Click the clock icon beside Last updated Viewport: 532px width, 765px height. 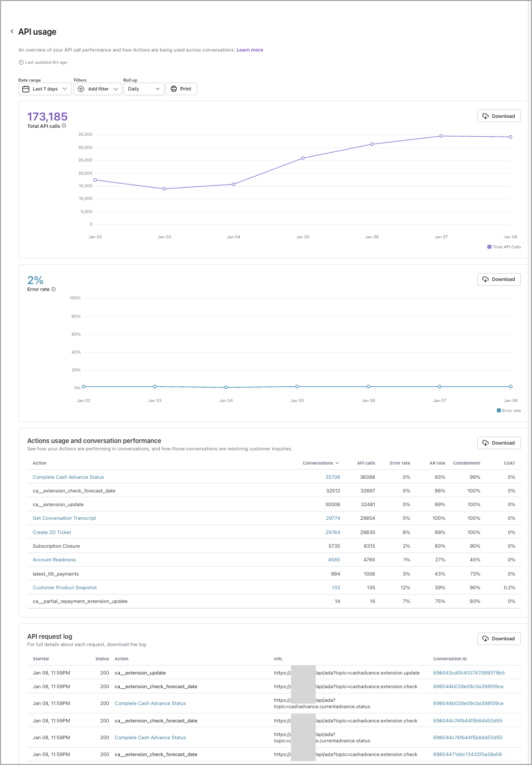click(21, 62)
